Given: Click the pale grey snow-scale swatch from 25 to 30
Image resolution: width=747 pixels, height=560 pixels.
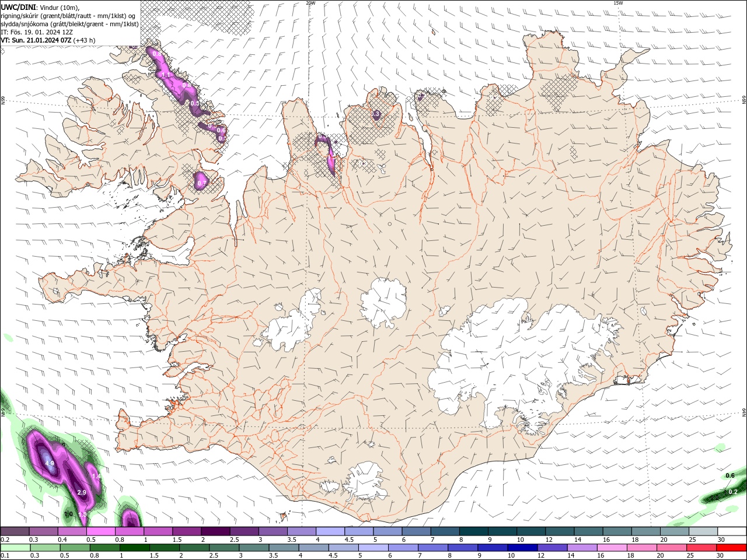Looking at the screenshot, I should pyautogui.click(x=703, y=531).
